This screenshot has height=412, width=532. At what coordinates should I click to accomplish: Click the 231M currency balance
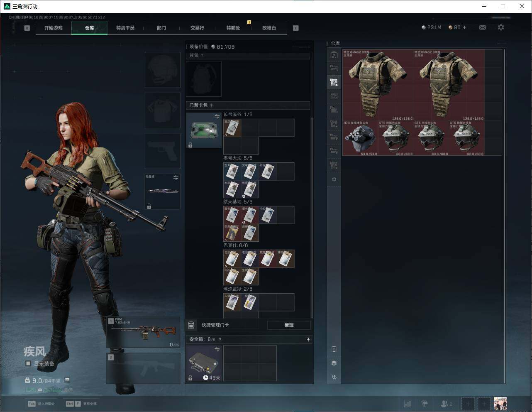tap(432, 27)
